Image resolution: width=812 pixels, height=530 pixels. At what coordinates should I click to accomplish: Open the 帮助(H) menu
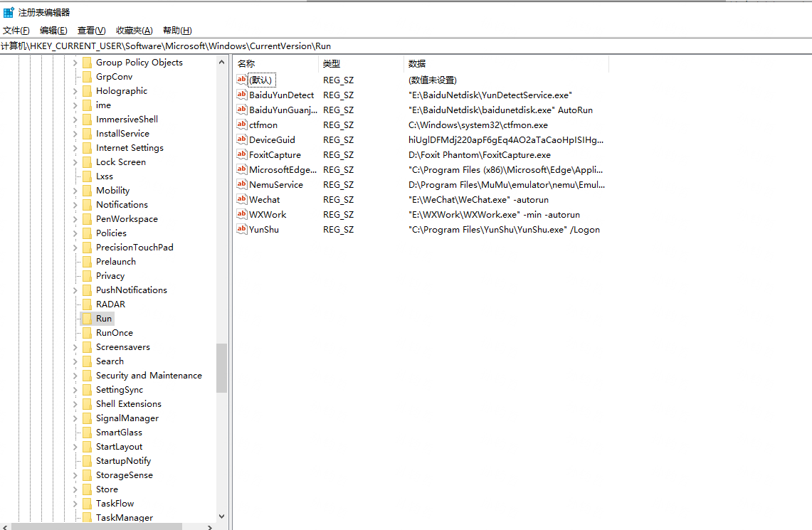(x=177, y=31)
